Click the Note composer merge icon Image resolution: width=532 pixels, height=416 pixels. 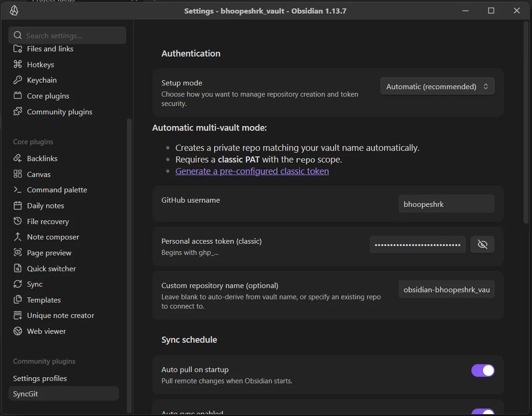[18, 237]
